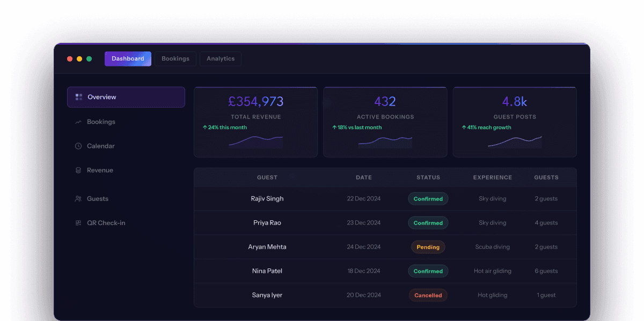Switch to the Dashboard tab
The image size is (644, 321).
tap(128, 59)
